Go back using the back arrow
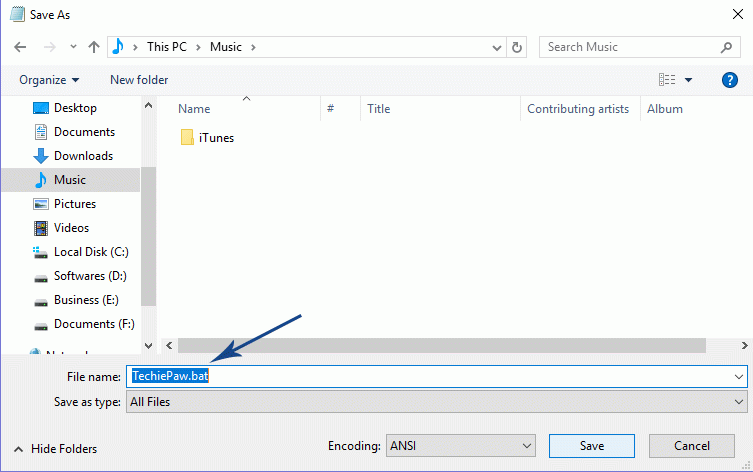753x472 pixels. (20, 47)
